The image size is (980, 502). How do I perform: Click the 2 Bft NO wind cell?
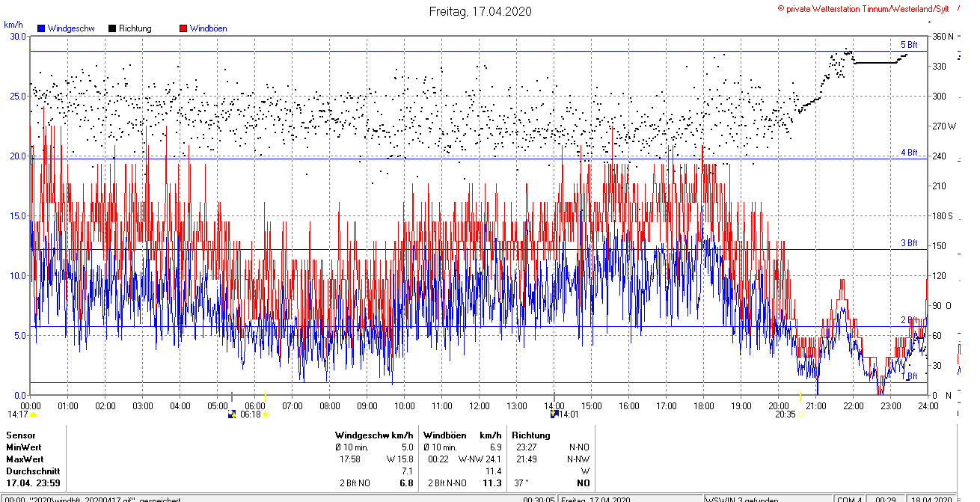[355, 483]
